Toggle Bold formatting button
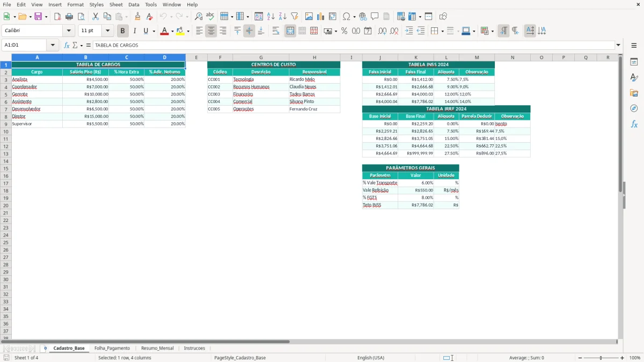 pyautogui.click(x=122, y=31)
